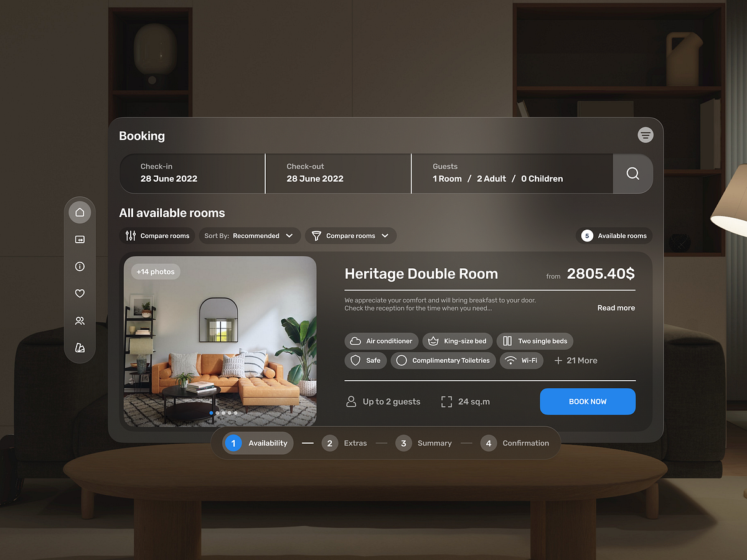Open the +14 photos gallery badge

click(x=155, y=271)
